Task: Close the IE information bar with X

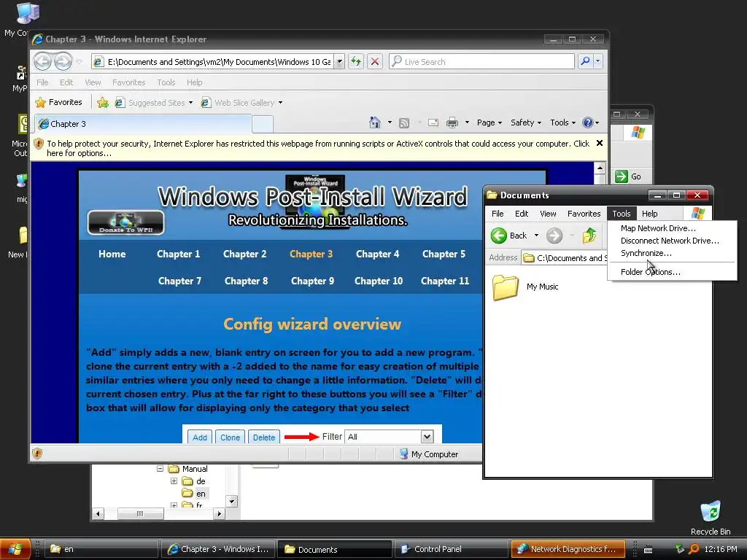Action: tap(600, 143)
